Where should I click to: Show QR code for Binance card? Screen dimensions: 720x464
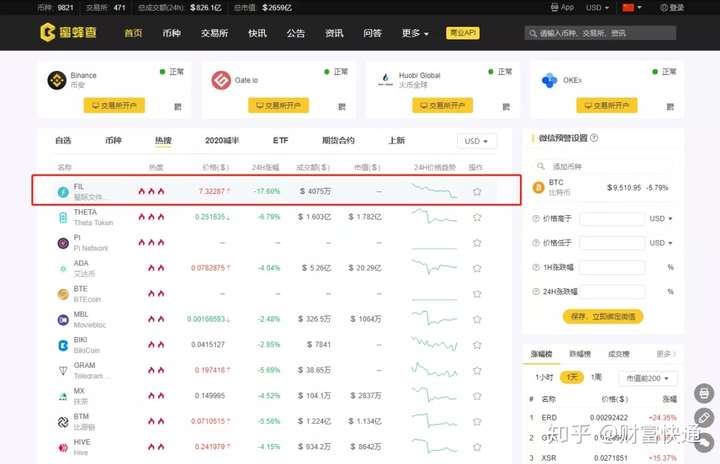178,107
